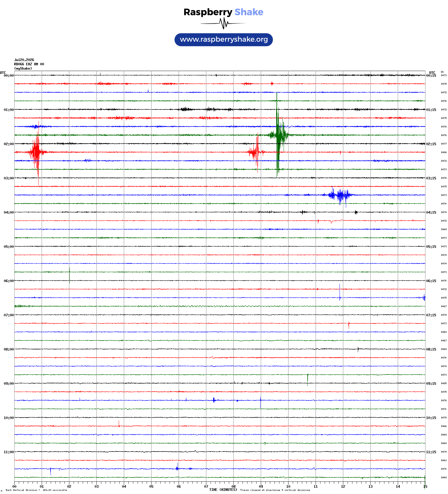Click minute 13 on the bottom axis
The image size is (448, 494).
370,487
